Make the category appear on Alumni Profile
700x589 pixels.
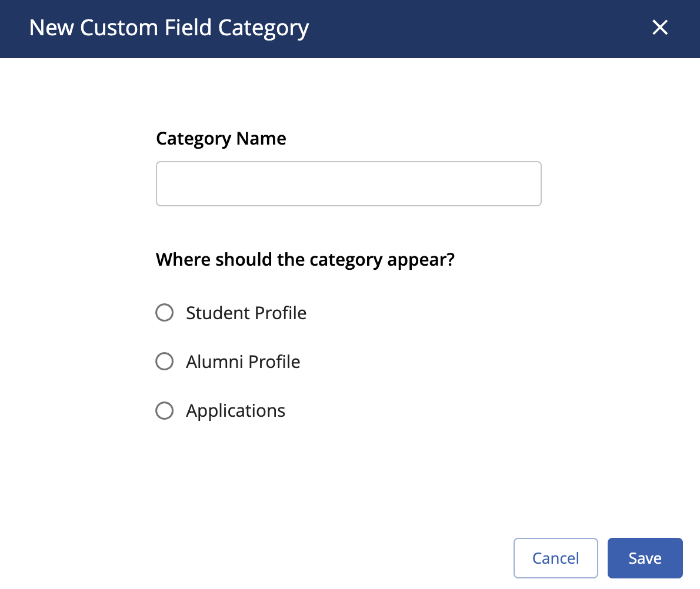pyautogui.click(x=164, y=362)
